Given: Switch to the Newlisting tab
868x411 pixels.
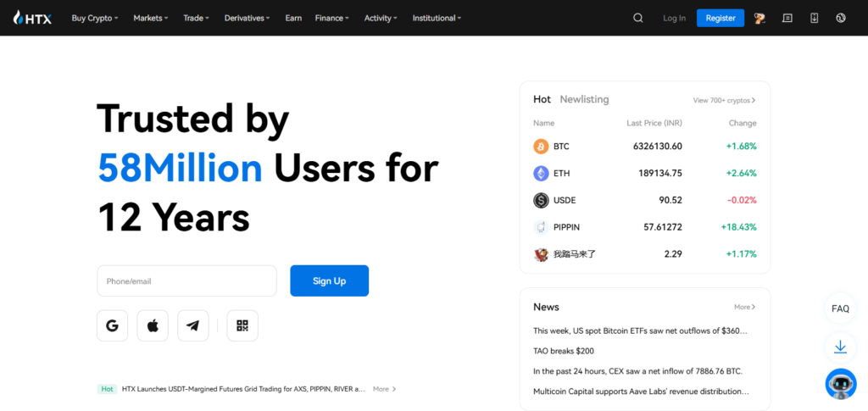Looking at the screenshot, I should point(584,99).
